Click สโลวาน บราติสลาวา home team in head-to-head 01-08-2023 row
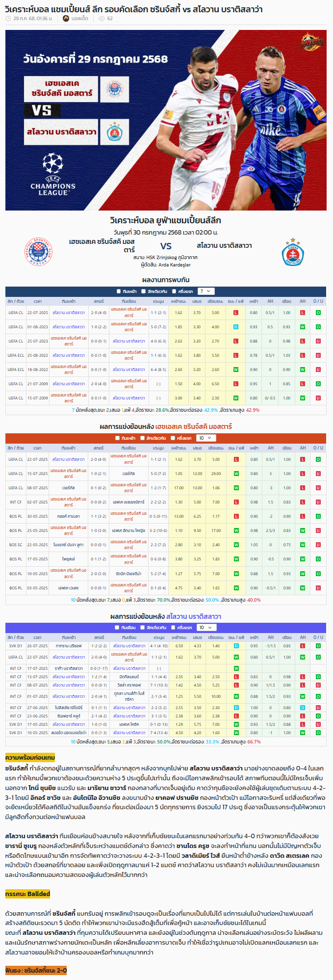 pyautogui.click(x=69, y=327)
